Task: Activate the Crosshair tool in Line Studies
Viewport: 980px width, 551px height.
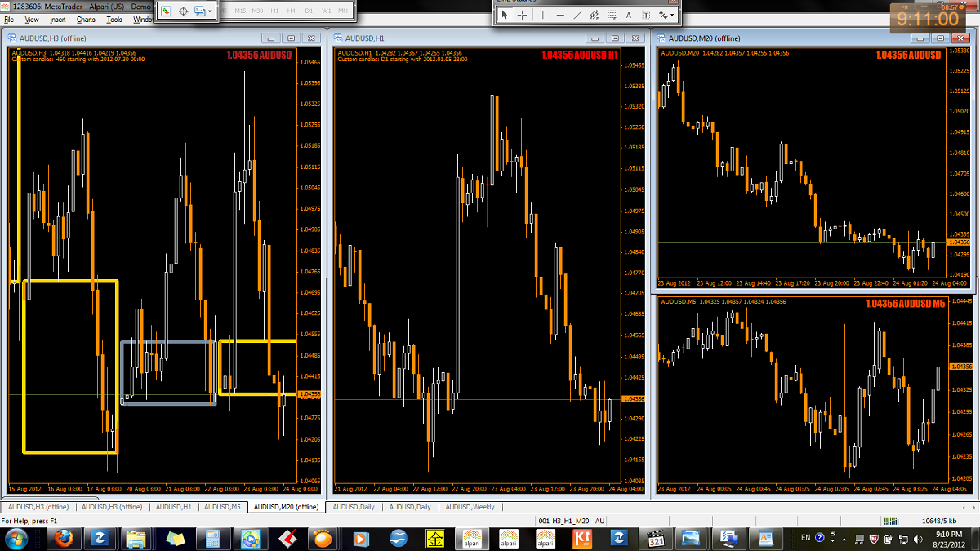Action: [x=523, y=15]
